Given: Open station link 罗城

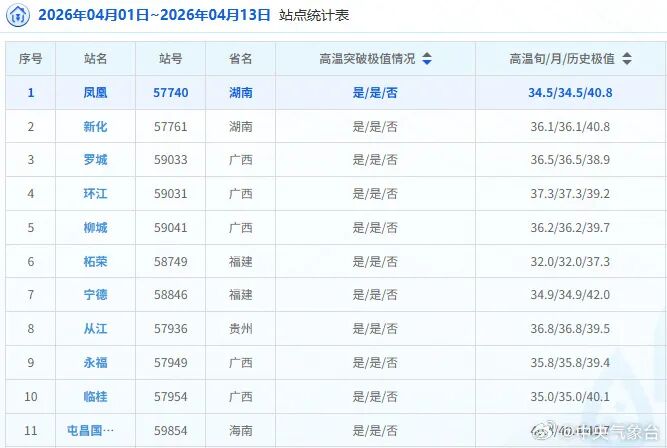Looking at the screenshot, I should coord(96,160).
